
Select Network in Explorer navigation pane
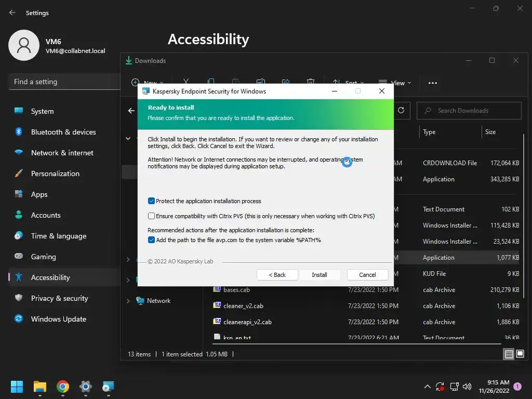(x=158, y=301)
